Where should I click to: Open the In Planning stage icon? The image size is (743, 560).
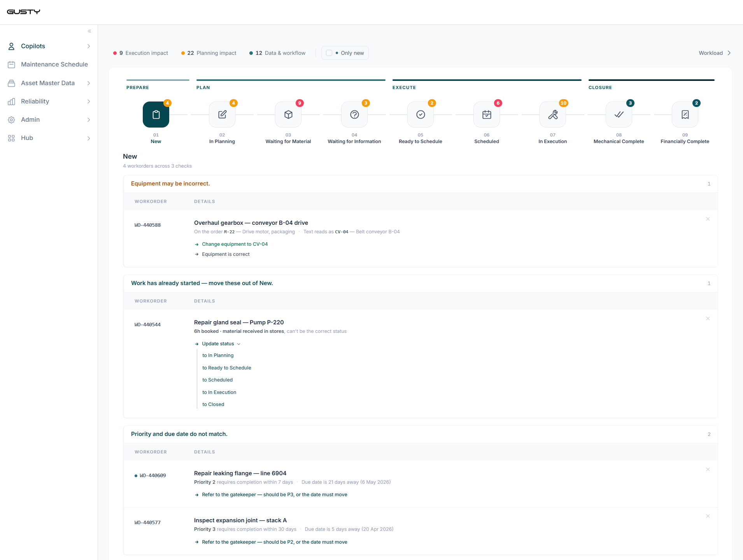click(x=222, y=114)
